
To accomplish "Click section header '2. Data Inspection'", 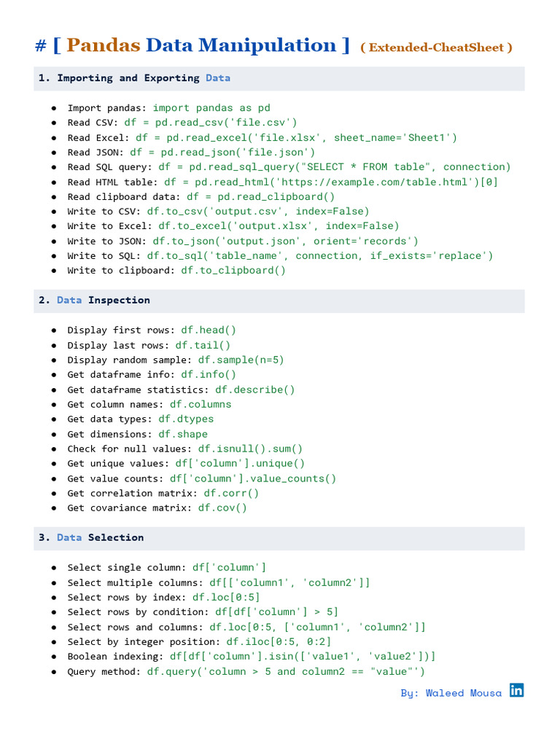I will pos(279,301).
